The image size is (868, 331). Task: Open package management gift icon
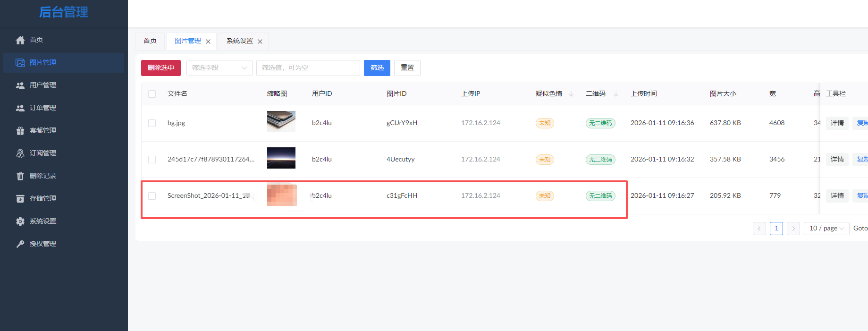[x=20, y=131]
